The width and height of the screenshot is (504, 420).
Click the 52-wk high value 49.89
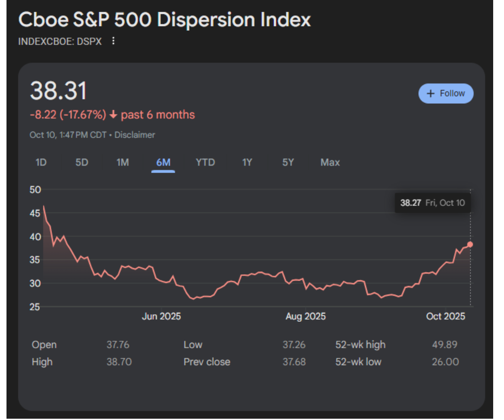click(x=445, y=345)
